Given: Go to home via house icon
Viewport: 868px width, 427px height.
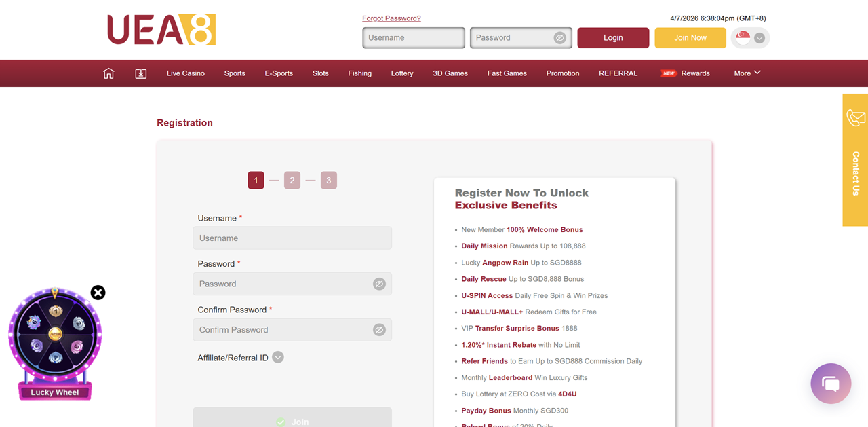Looking at the screenshot, I should coord(108,73).
